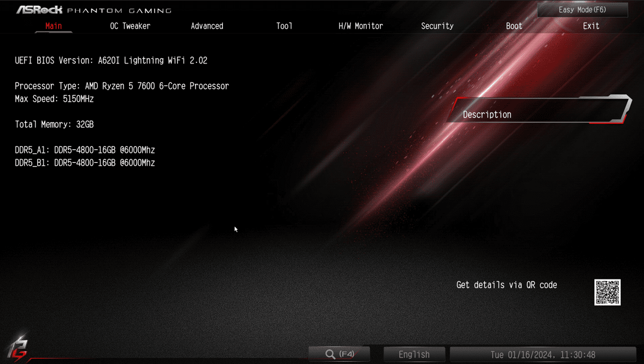Screen dimensions: 644x364
Task: Switch to the Security tab
Action: coord(437,26)
